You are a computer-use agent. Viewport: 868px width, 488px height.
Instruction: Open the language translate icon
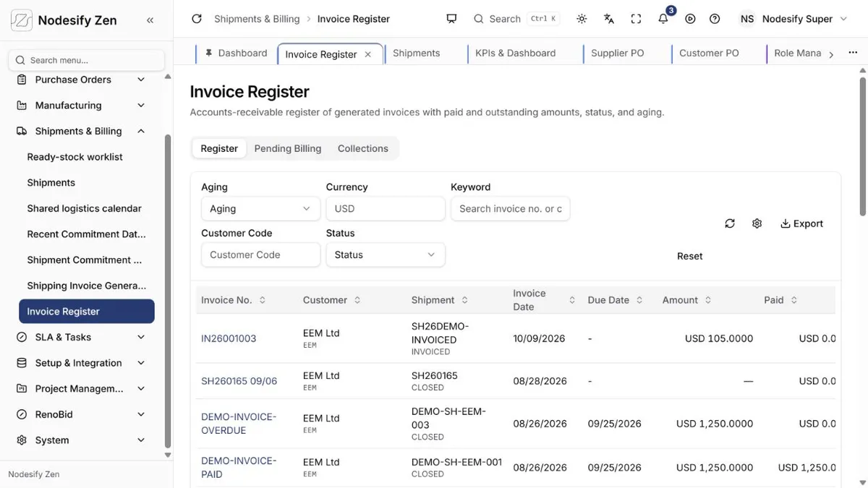[x=609, y=19]
